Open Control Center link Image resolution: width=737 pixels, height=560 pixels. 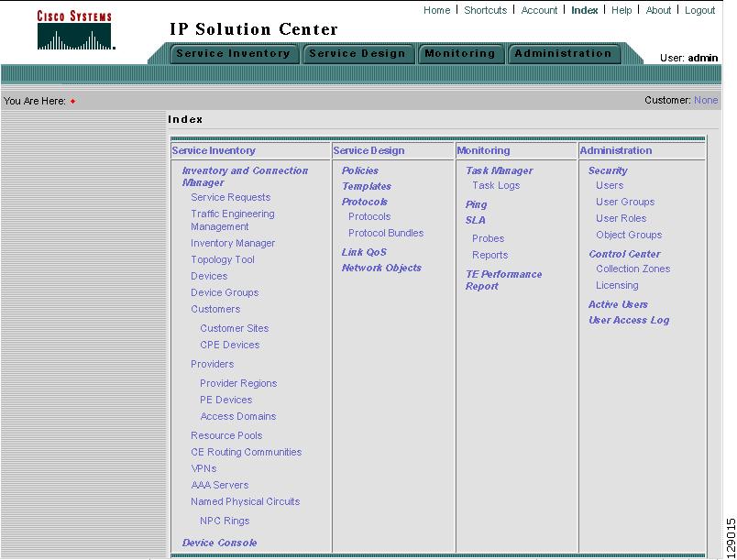[624, 254]
